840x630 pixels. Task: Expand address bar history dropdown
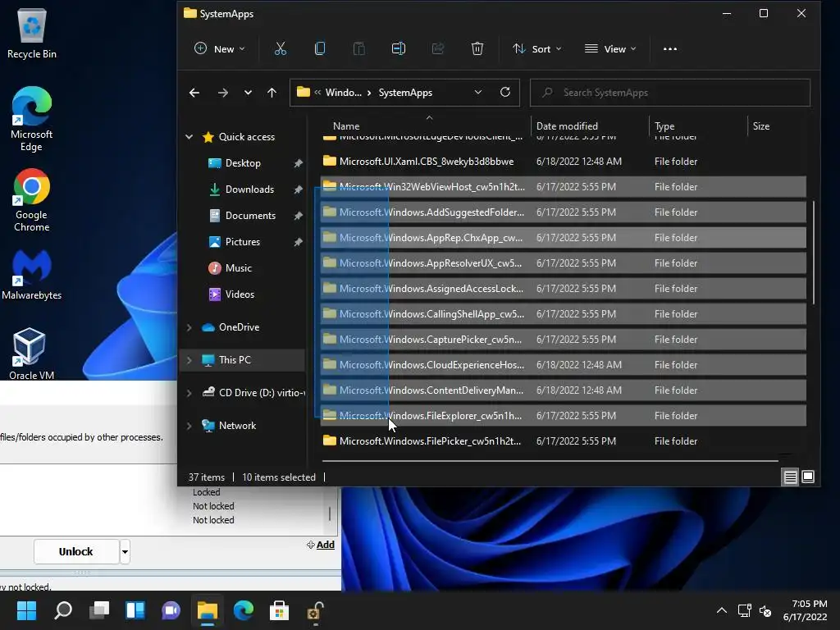[x=478, y=92]
